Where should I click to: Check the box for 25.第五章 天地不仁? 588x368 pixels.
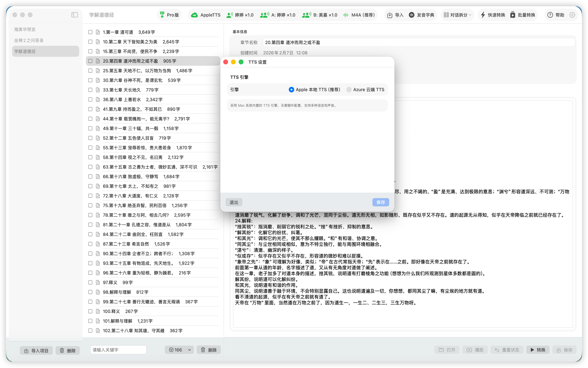click(x=90, y=71)
